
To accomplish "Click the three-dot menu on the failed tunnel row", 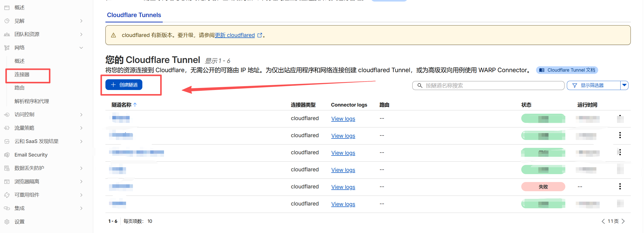I will click(x=620, y=186).
